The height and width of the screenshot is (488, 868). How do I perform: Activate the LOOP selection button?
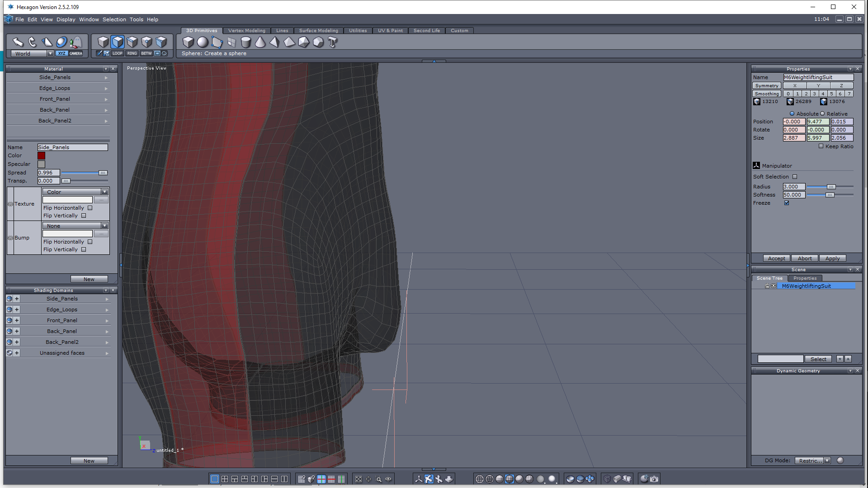click(x=118, y=53)
